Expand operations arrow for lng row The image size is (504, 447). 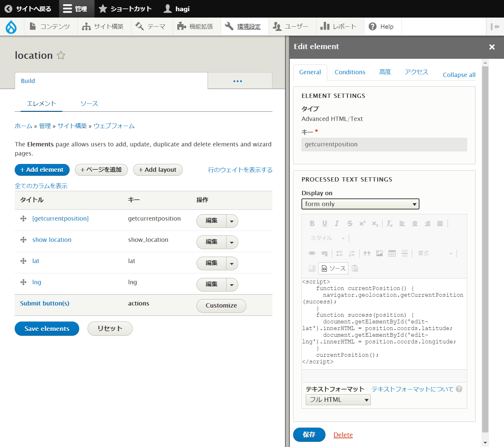(x=232, y=285)
